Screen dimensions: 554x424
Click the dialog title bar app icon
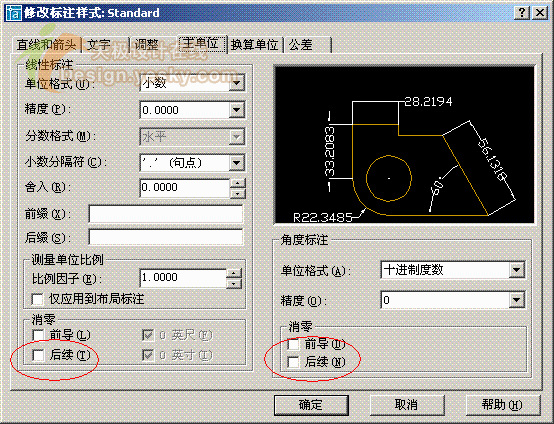(13, 13)
